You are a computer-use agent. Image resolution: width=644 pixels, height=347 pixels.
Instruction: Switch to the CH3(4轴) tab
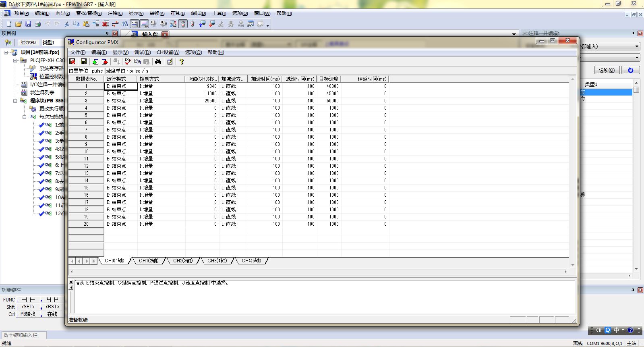tap(217, 261)
